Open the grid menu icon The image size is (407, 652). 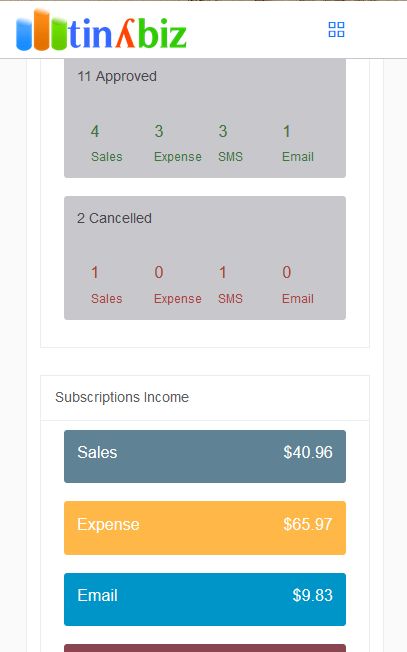point(336,30)
